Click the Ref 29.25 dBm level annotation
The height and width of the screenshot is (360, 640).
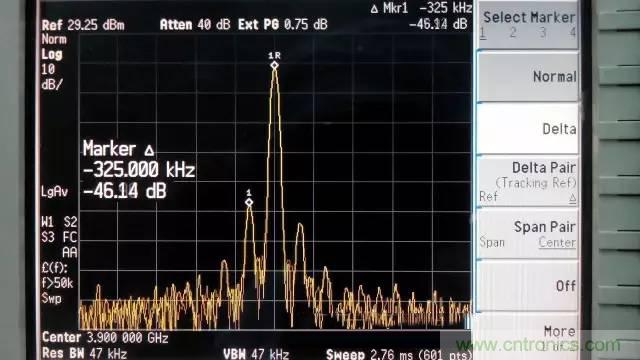(x=83, y=25)
